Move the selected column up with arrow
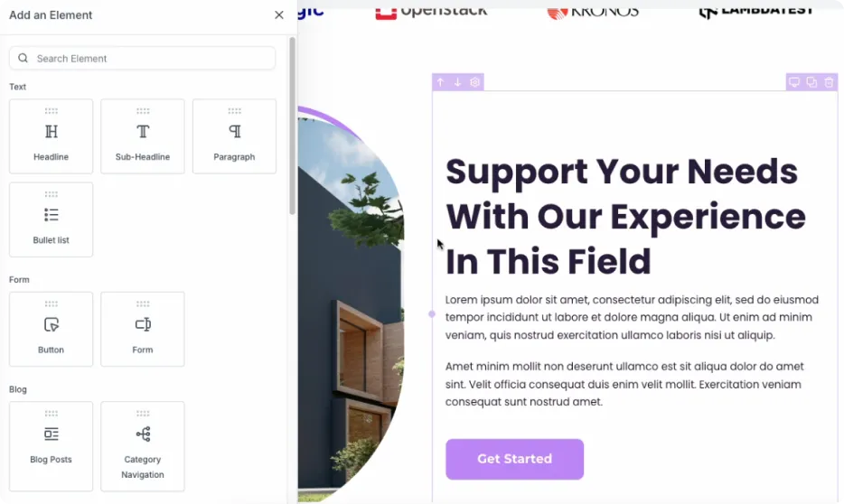844x504 pixels. pyautogui.click(x=440, y=82)
